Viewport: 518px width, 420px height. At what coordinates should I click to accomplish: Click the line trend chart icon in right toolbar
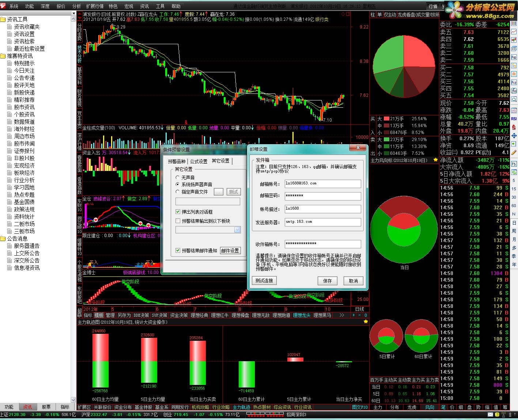point(514,32)
